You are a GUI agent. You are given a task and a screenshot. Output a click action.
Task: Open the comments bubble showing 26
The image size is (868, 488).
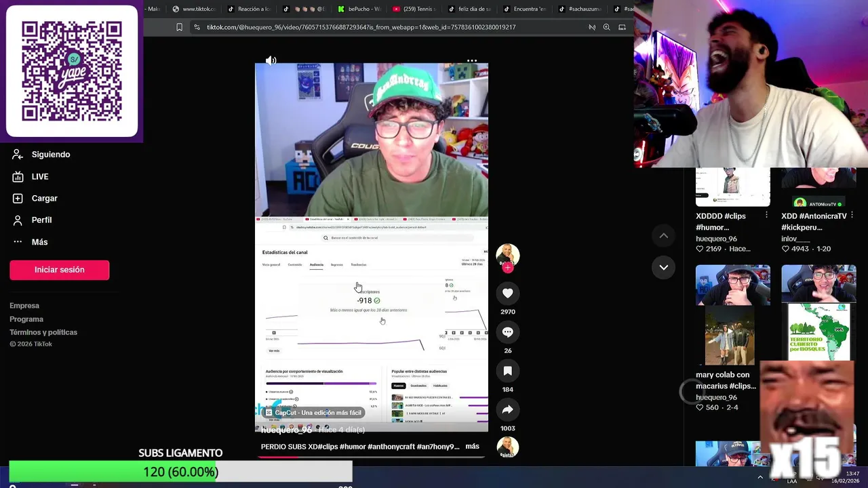point(507,332)
